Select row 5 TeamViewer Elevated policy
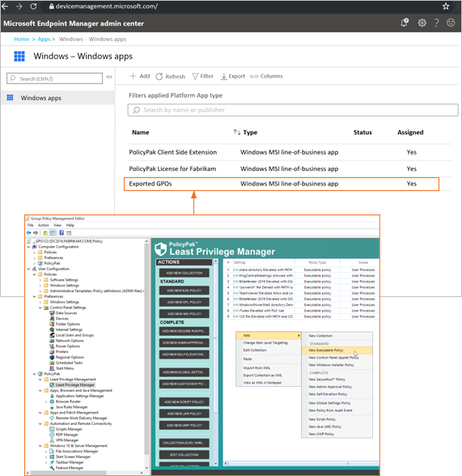Image resolution: width=462 pixels, height=476 pixels. (301, 293)
